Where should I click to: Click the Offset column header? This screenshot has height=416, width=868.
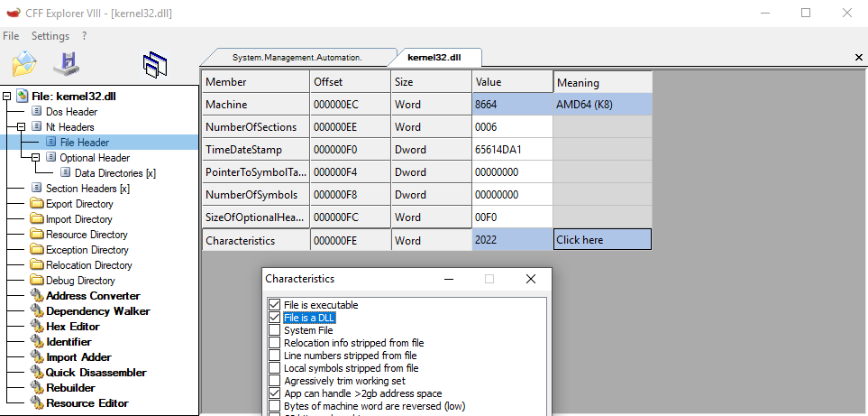pos(351,82)
